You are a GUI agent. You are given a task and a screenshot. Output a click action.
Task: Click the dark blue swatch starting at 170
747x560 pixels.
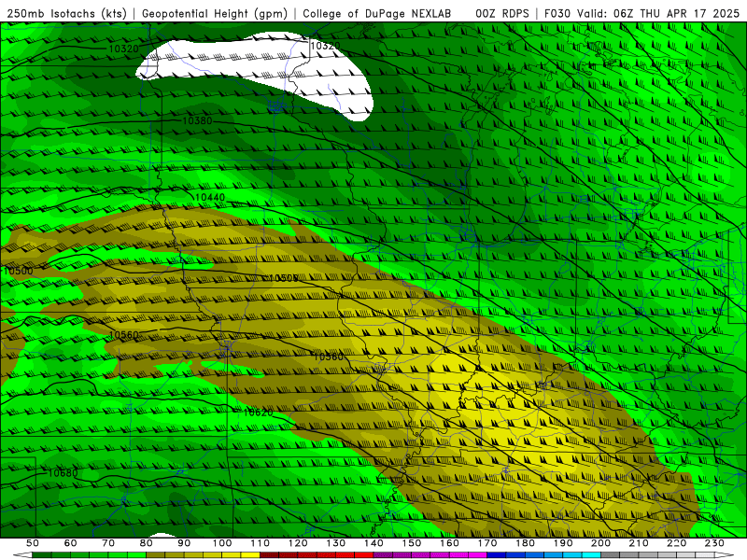tap(497, 555)
